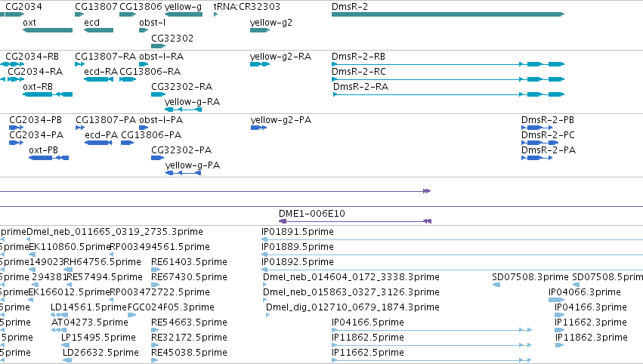Select the DmsR-2-PA protein label
The width and height of the screenshot is (643, 364).
pos(549,150)
